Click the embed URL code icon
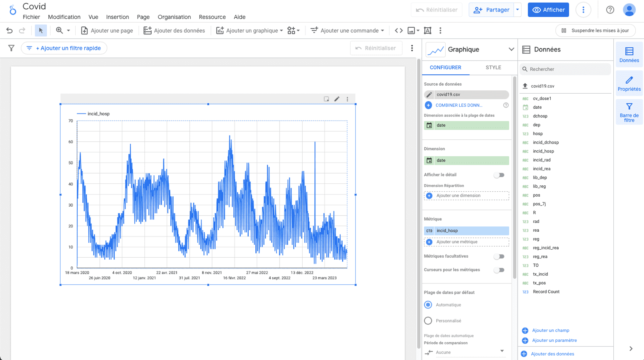Image resolution: width=644 pixels, height=360 pixels. point(399,31)
